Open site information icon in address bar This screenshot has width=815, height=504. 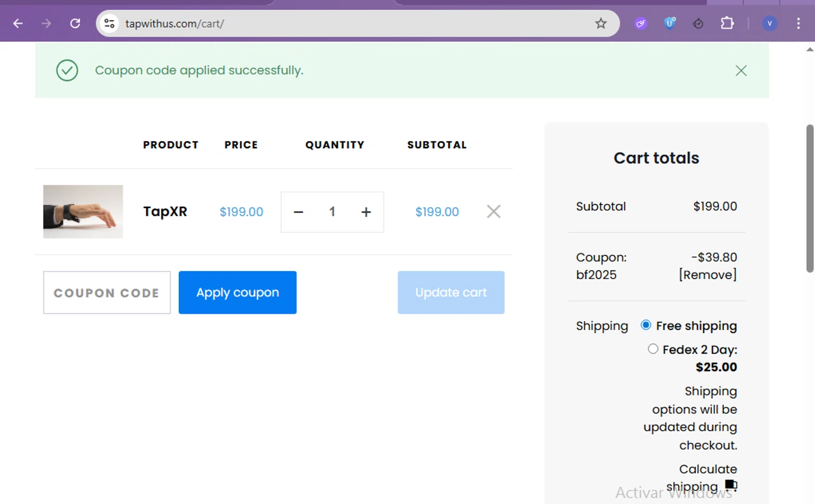pyautogui.click(x=110, y=23)
